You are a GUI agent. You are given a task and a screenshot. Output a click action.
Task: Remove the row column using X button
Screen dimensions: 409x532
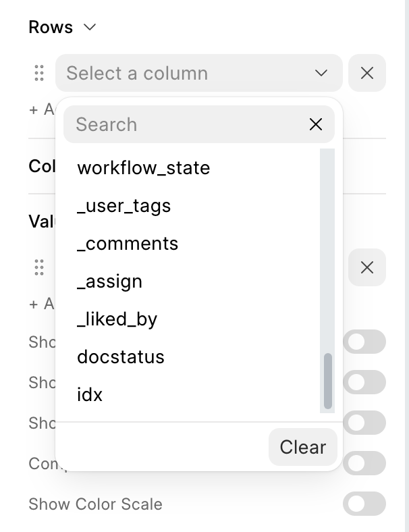pos(367,73)
